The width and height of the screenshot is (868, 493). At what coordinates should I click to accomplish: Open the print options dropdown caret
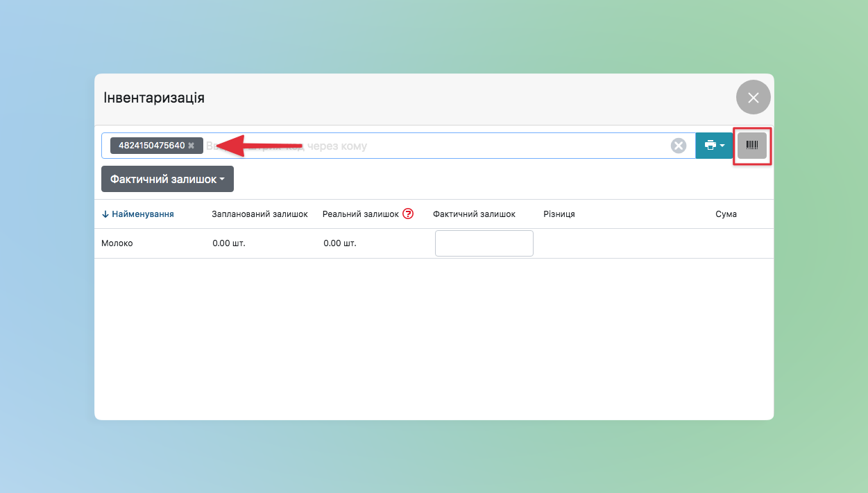[722, 146]
